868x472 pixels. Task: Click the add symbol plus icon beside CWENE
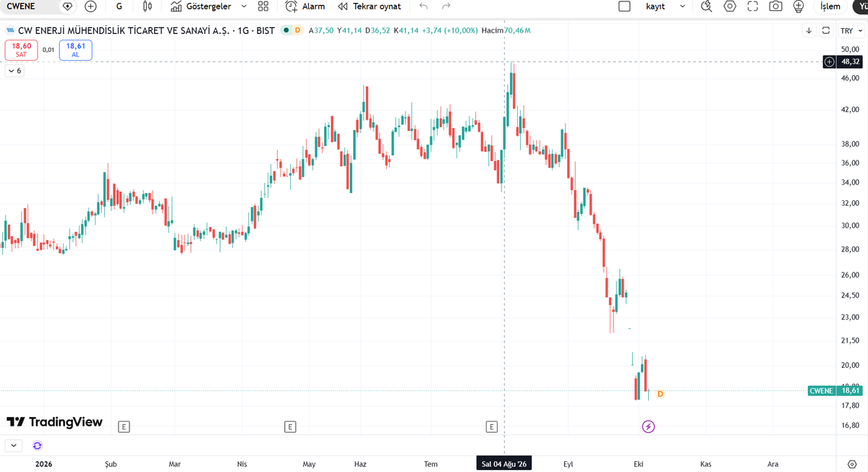pyautogui.click(x=90, y=7)
